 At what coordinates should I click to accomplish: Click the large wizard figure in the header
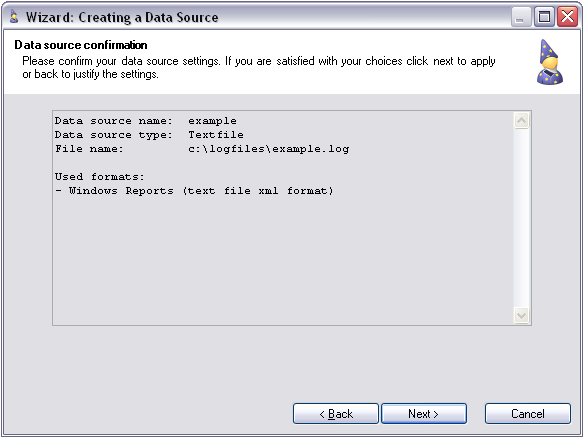[x=550, y=62]
